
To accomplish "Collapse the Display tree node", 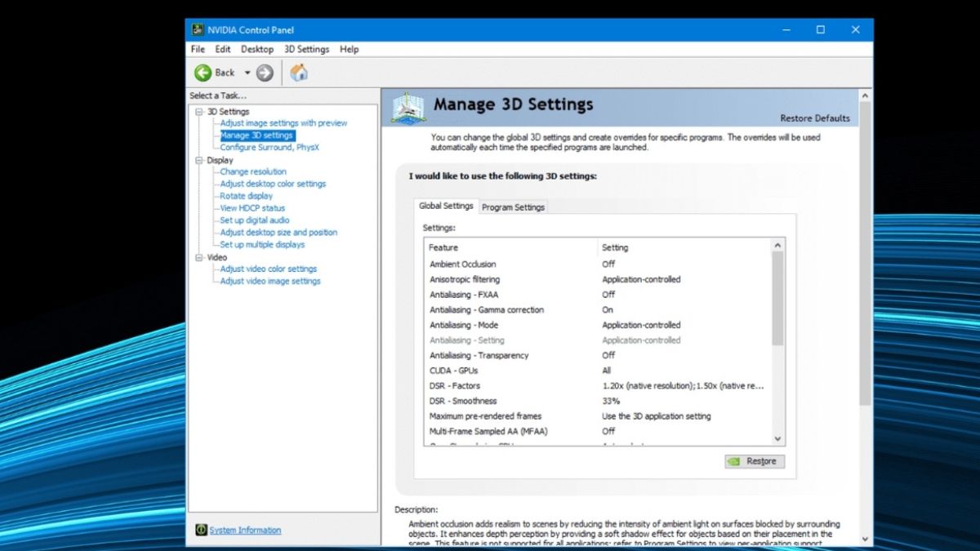I will (x=199, y=161).
